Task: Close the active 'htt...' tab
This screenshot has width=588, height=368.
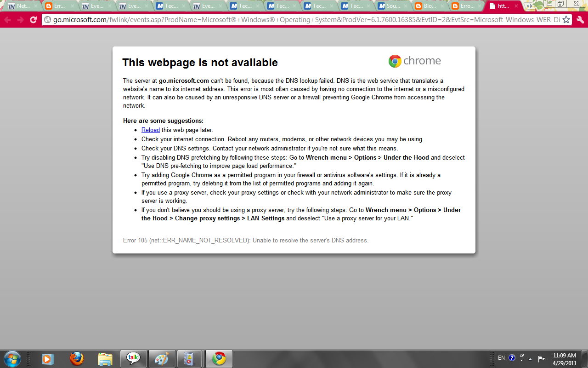Action: 516,6
